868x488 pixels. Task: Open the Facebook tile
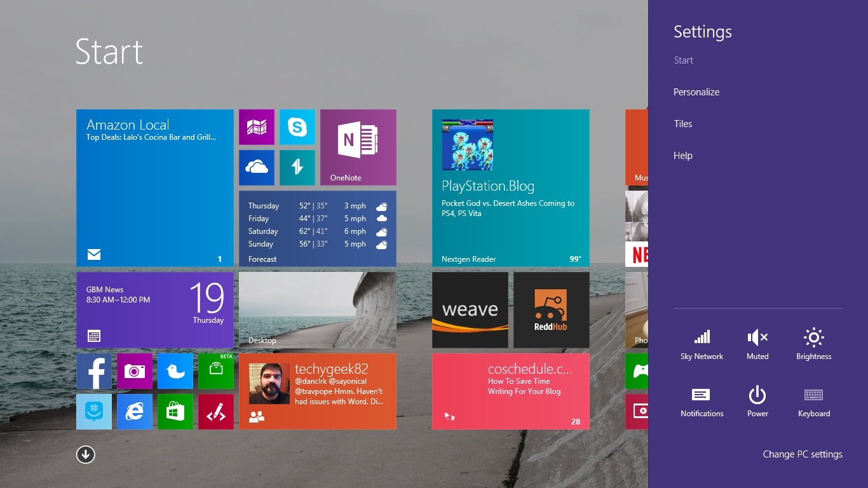pos(94,371)
